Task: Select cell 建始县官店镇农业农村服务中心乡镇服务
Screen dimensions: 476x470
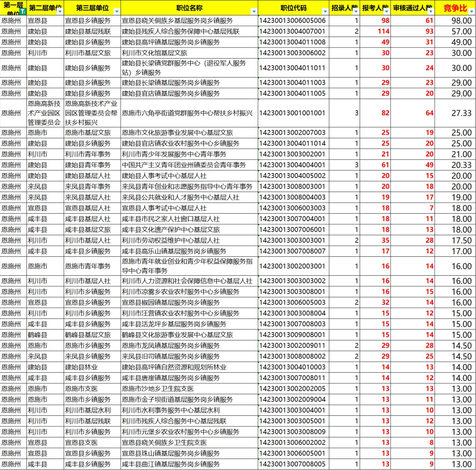Action: point(189,144)
